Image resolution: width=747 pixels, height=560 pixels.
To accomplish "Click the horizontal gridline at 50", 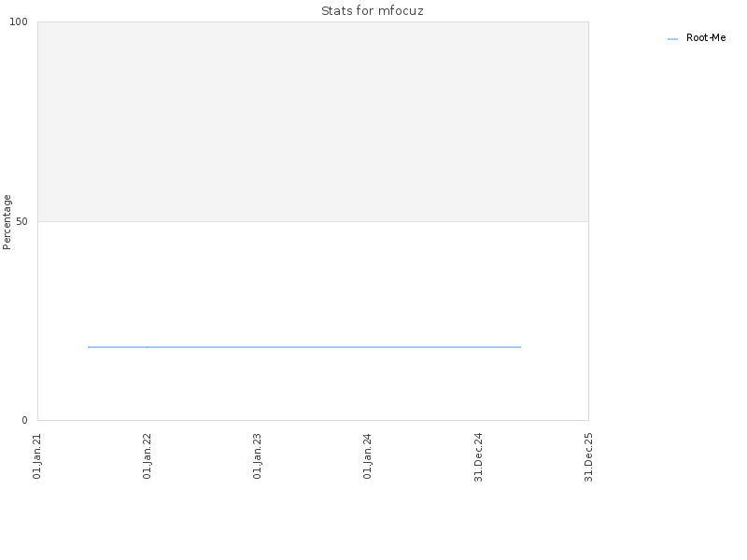I will point(313,221).
